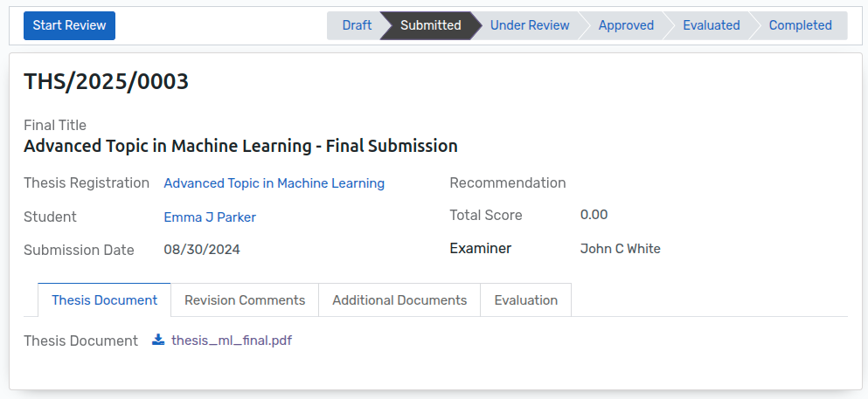Set status to Under Review
Viewport: 868px width, 399px height.
coord(529,25)
